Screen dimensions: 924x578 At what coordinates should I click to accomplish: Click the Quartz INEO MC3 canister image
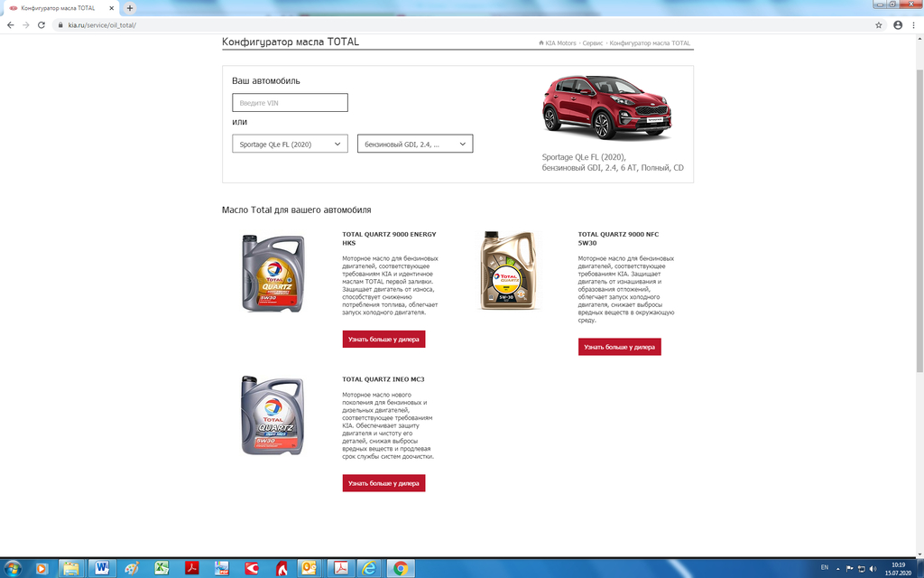tap(273, 415)
